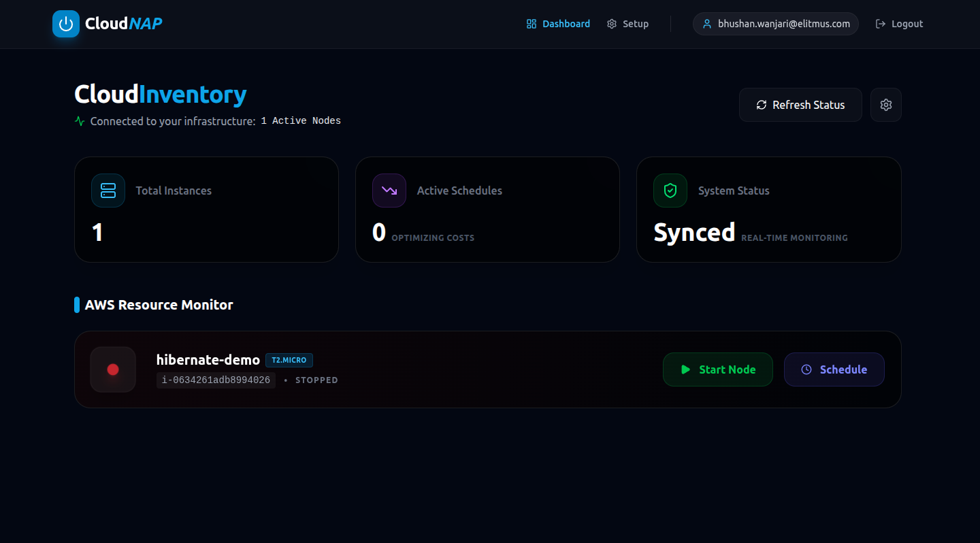Click the refresh arrows icon in Refresh Status
The image size is (980, 543).
coord(762,104)
